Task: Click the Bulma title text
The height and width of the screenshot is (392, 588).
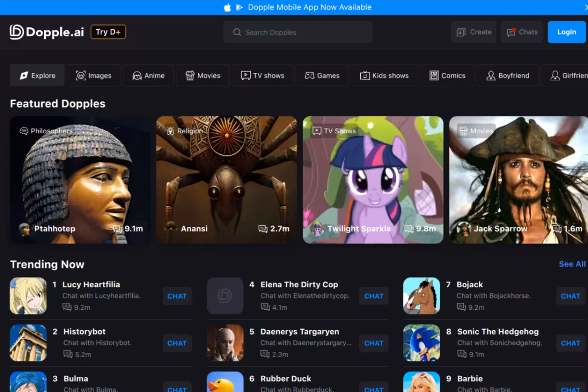Action: coord(76,379)
